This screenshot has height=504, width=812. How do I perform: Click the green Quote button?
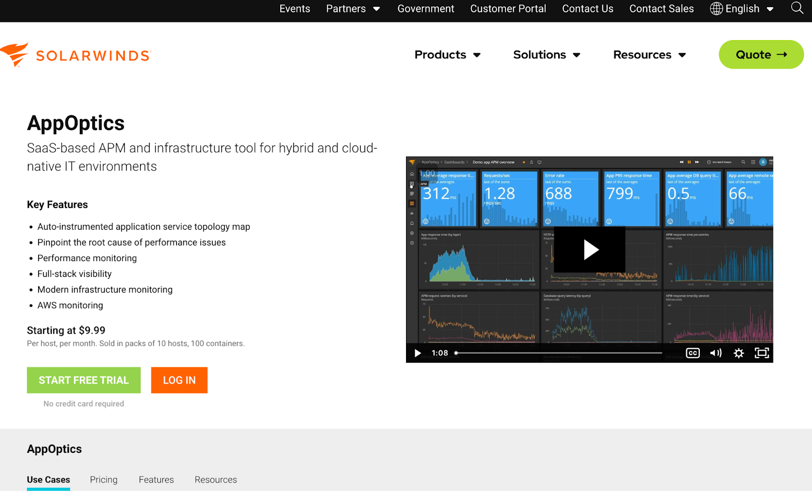761,55
